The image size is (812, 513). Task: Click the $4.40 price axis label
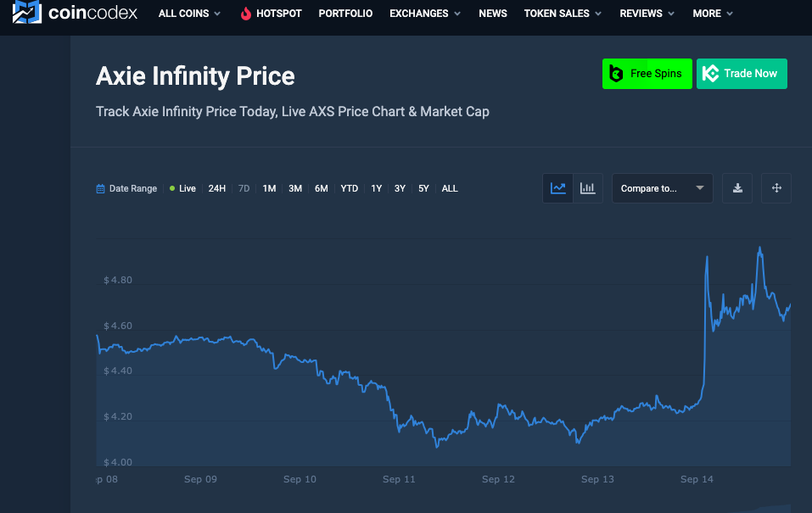click(x=118, y=371)
